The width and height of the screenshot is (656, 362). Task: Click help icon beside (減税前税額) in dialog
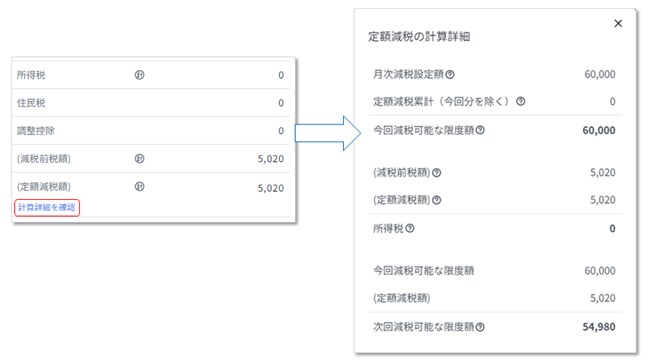(x=436, y=172)
